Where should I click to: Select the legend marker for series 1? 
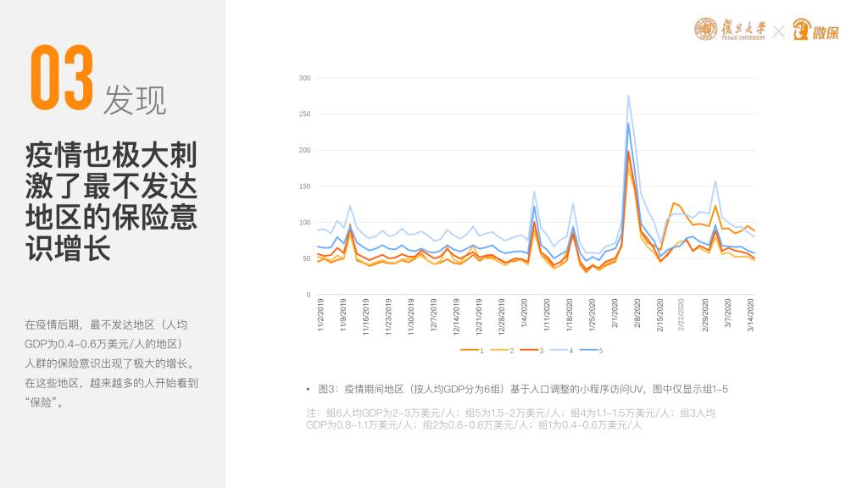[469, 350]
